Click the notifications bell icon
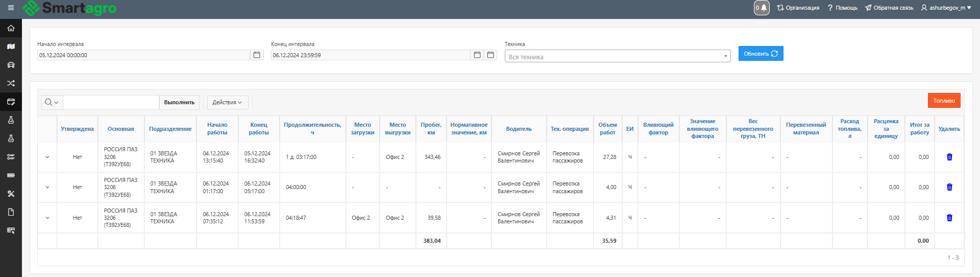 click(762, 8)
